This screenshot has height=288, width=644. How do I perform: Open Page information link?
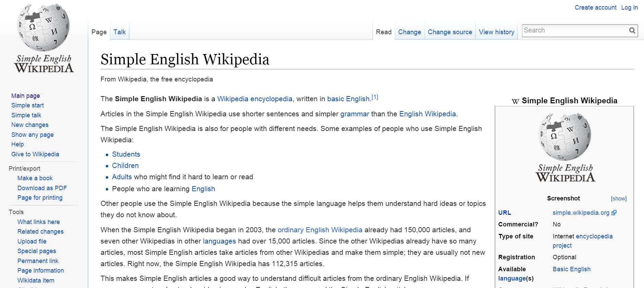pos(41,271)
